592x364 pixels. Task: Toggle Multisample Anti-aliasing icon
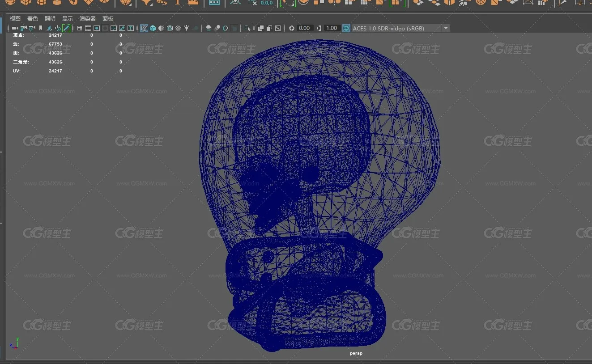[226, 28]
